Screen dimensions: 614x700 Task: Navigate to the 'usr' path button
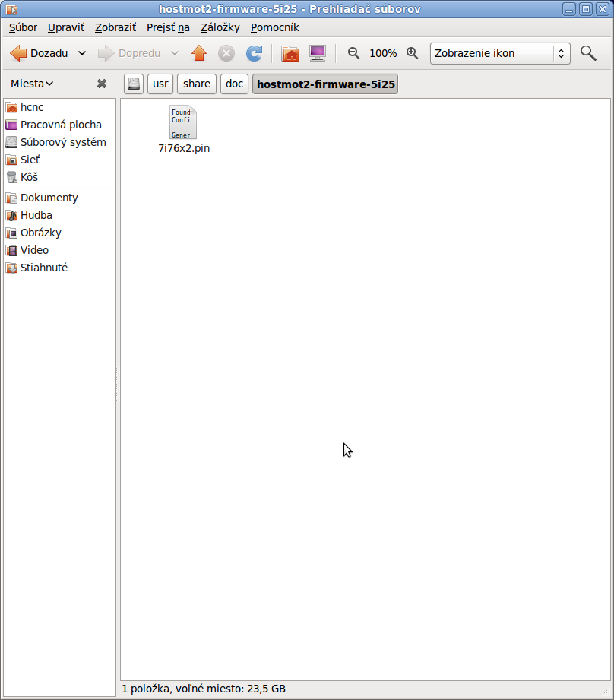160,84
